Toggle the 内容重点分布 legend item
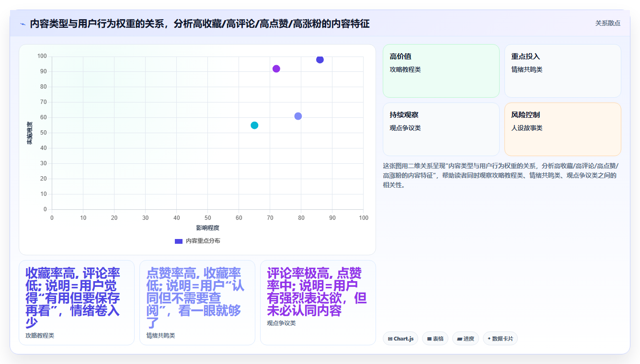Screen dimensions: 640x364 (197, 241)
